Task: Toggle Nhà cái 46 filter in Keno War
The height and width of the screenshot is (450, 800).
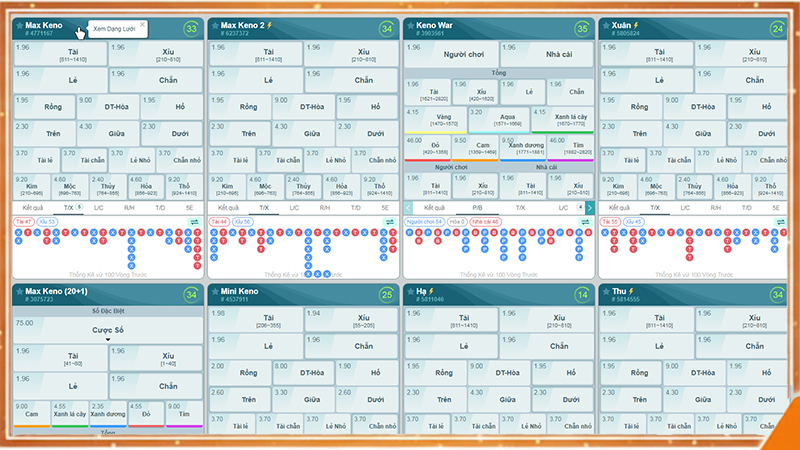Action: point(484,221)
